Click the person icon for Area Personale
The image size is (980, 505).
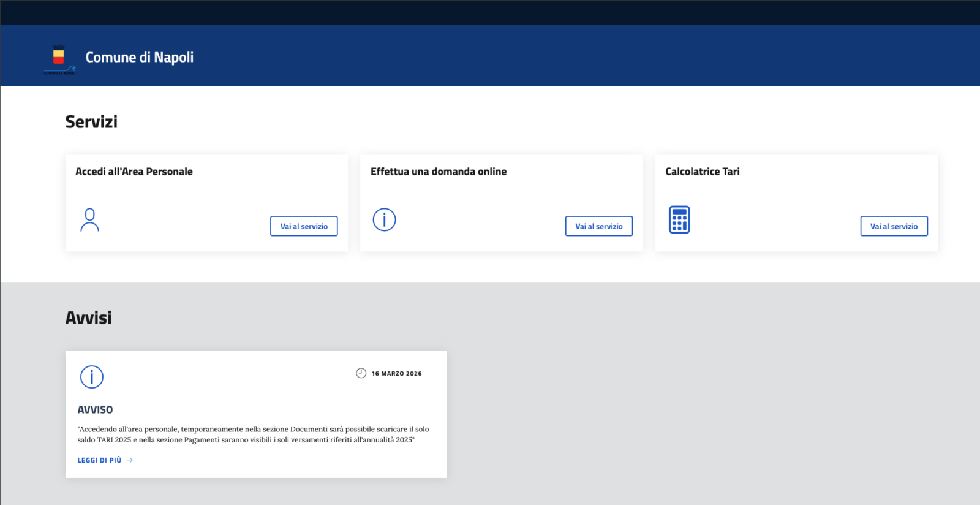(x=89, y=220)
